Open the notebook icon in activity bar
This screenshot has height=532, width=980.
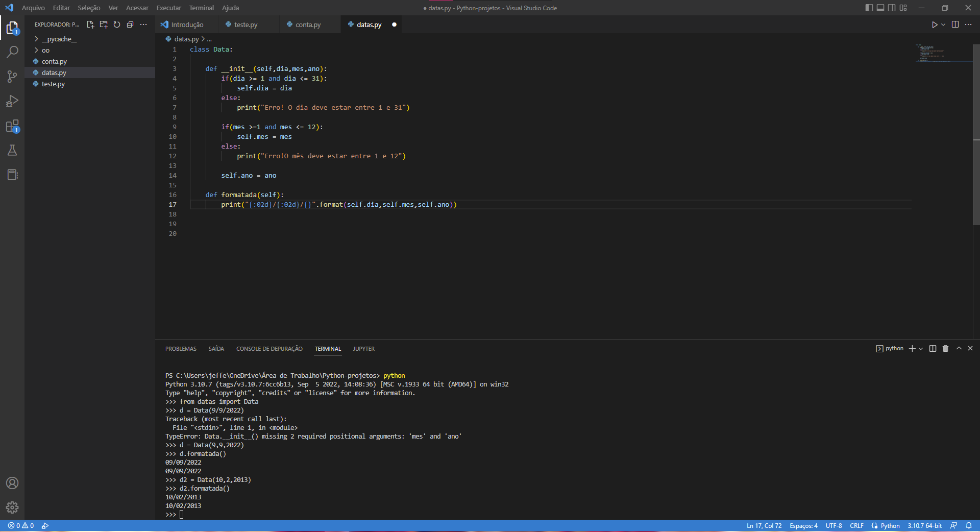point(12,175)
